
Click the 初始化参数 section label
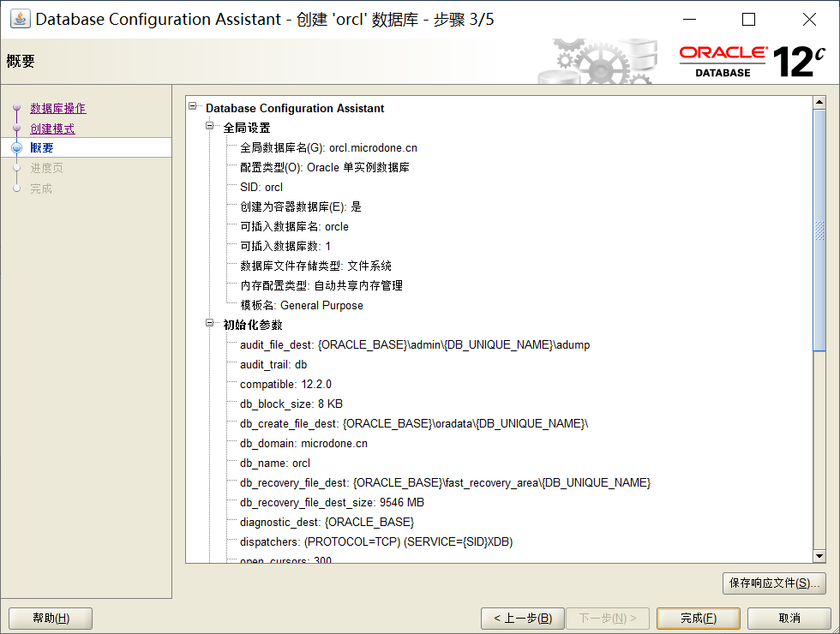coord(253,325)
